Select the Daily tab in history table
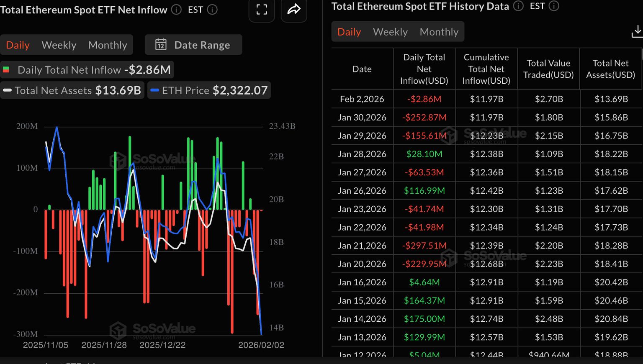Viewport: 643px width, 364px height. coord(349,32)
